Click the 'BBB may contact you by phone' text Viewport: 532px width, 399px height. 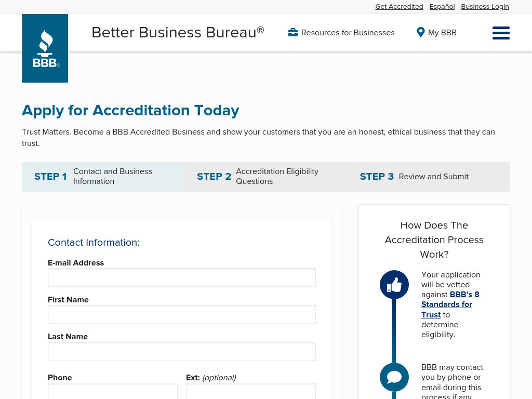tap(452, 381)
